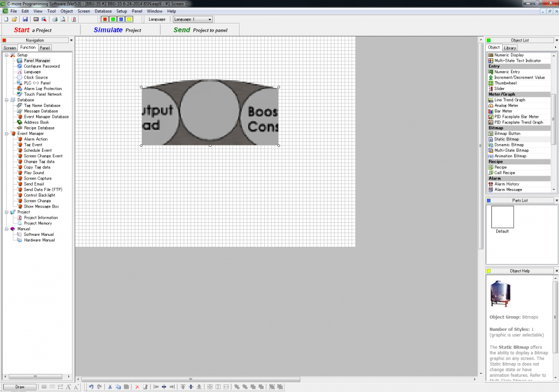
Task: Switch to the Library tab
Action: click(x=509, y=47)
